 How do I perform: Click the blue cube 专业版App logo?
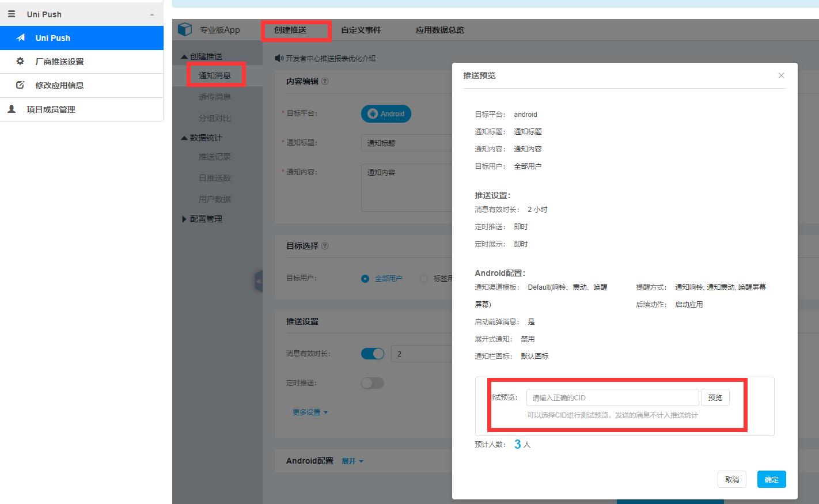[185, 29]
